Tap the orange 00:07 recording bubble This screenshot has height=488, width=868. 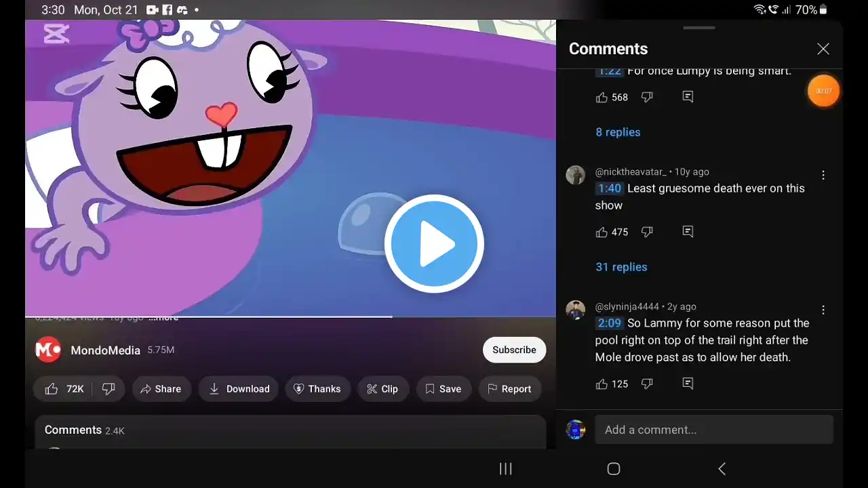coord(824,91)
